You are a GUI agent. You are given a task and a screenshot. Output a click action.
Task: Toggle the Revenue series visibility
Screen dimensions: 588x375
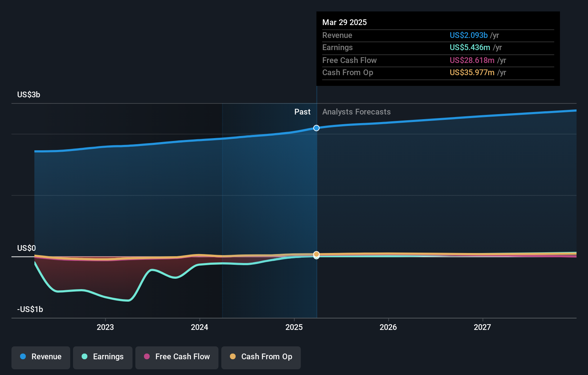pos(40,357)
